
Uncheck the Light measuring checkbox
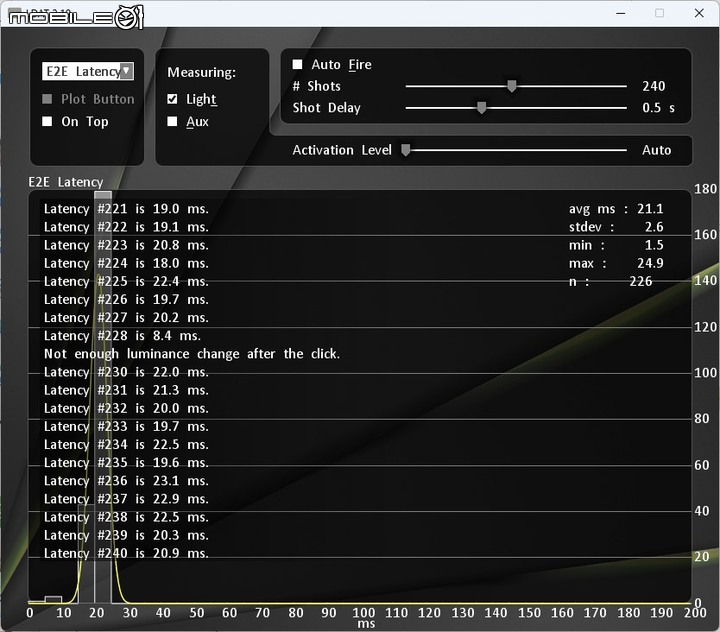click(172, 99)
